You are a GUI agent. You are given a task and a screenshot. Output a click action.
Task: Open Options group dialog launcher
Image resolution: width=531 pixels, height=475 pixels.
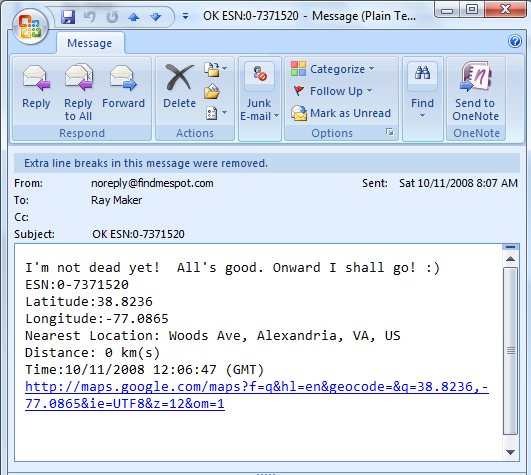(x=390, y=132)
